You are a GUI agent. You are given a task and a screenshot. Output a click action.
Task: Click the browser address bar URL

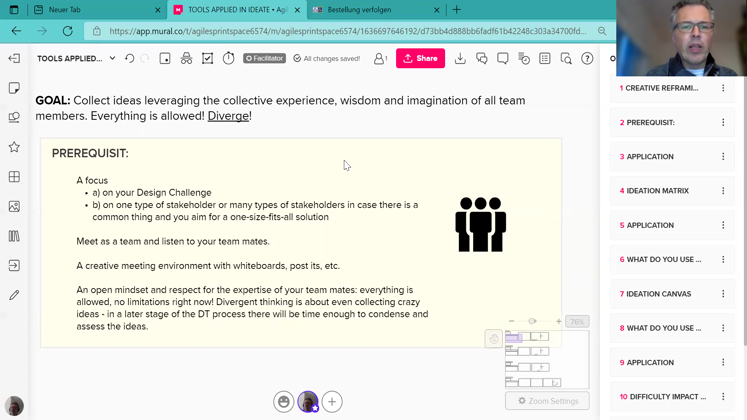click(x=348, y=31)
